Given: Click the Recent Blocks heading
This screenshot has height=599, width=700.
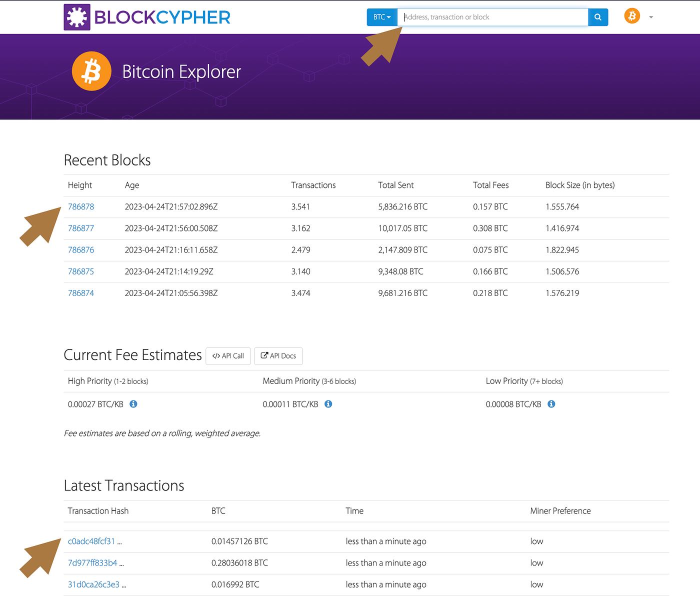Looking at the screenshot, I should click(107, 160).
